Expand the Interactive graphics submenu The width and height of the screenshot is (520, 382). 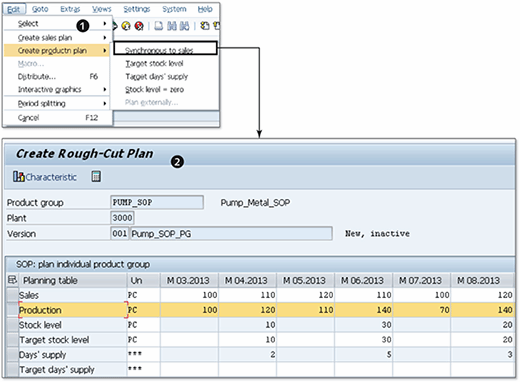pos(57,89)
